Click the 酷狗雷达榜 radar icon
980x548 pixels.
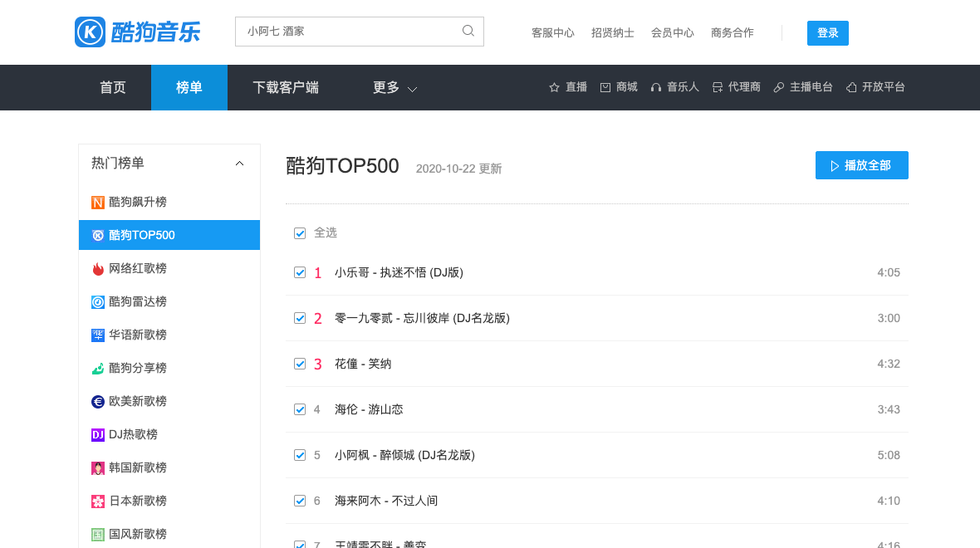coord(97,301)
